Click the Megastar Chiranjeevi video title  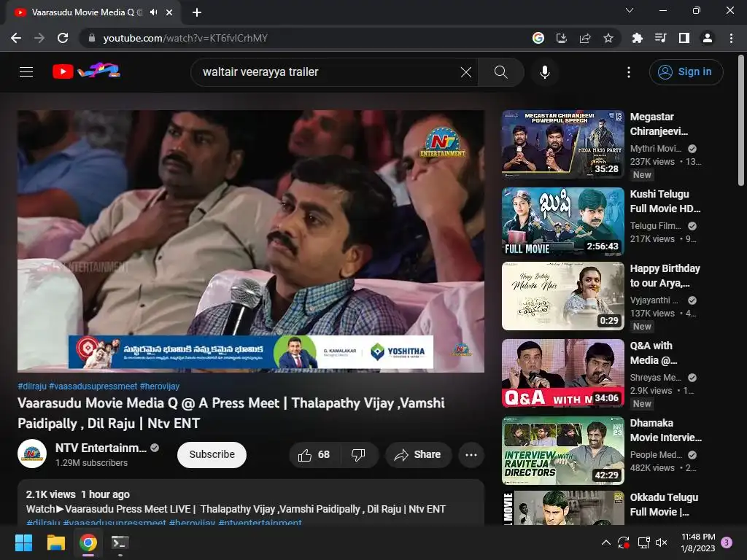[659, 124]
